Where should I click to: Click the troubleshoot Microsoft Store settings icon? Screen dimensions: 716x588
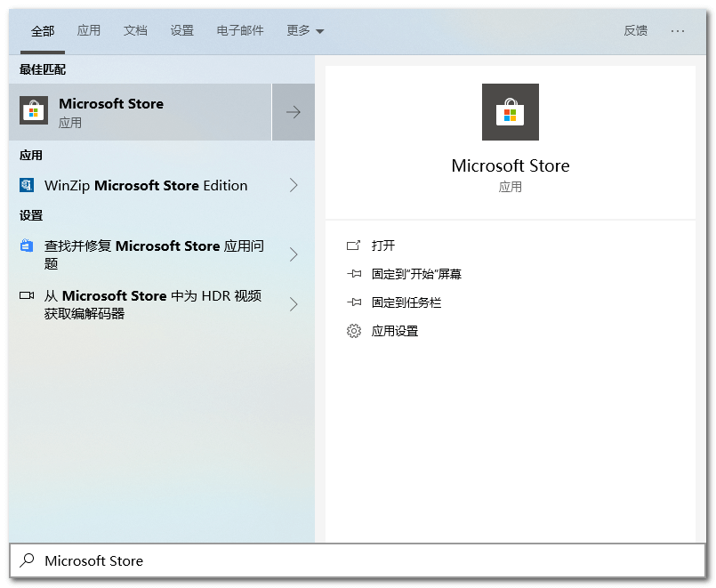coord(27,246)
